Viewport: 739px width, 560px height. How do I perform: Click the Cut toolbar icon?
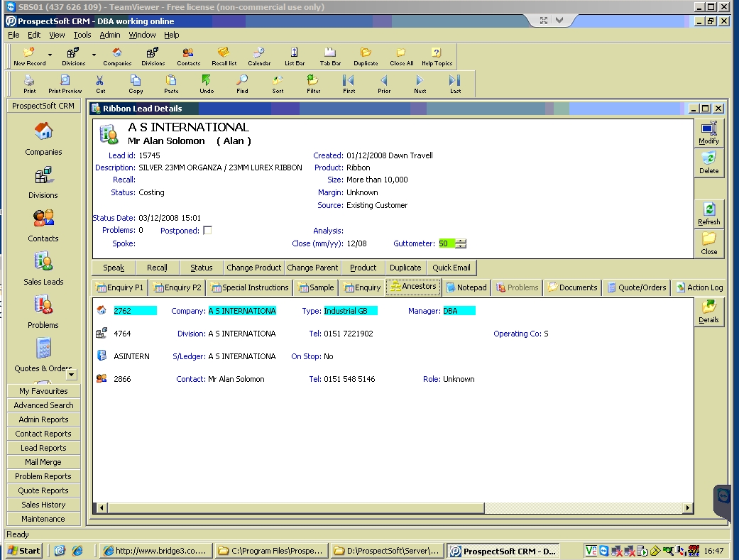click(100, 84)
